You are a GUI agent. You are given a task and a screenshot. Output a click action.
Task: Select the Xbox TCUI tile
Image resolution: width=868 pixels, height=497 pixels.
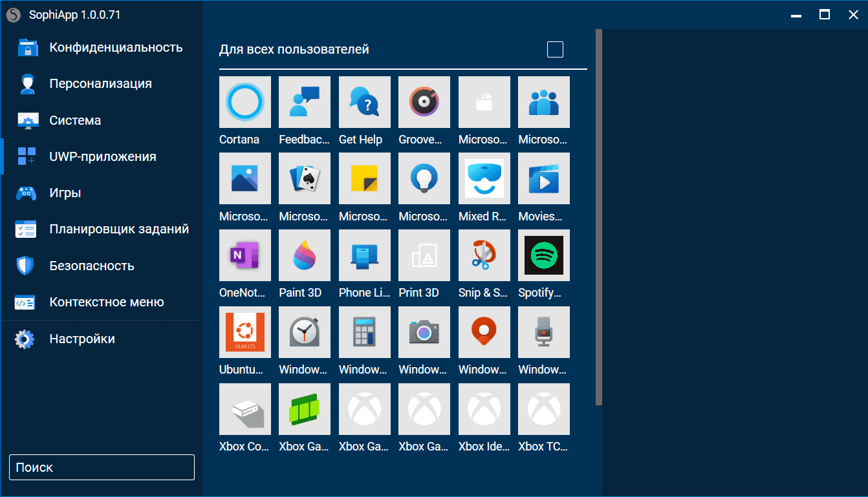(x=544, y=409)
